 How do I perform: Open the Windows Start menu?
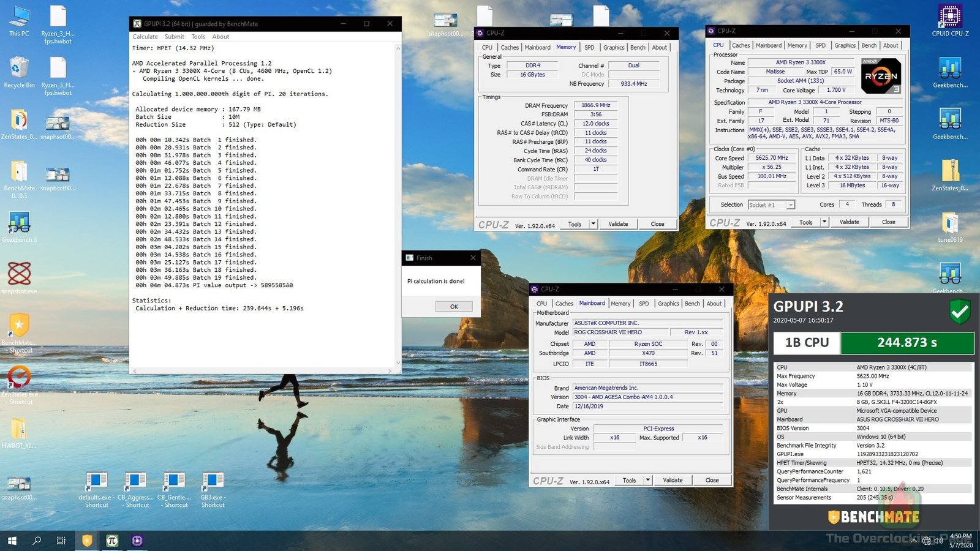tap(12, 541)
